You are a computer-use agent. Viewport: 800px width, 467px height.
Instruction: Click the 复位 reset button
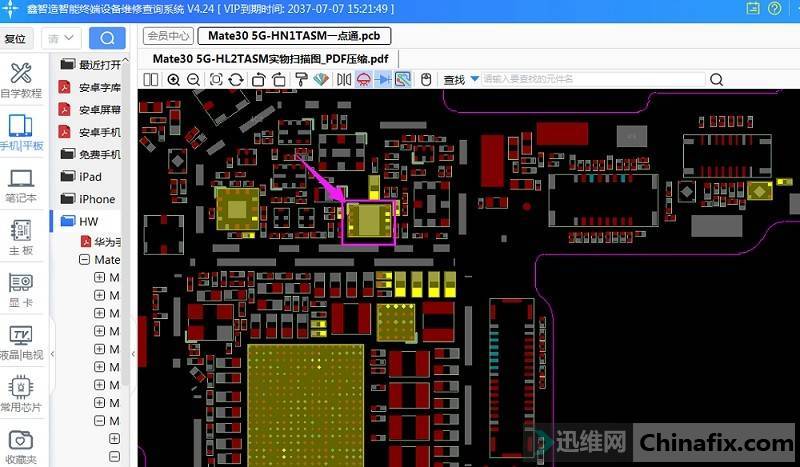(x=15, y=39)
